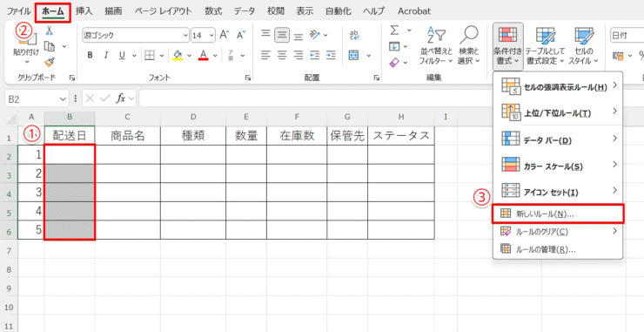
Task: Click the Cut scissors icon
Action: click(x=49, y=30)
